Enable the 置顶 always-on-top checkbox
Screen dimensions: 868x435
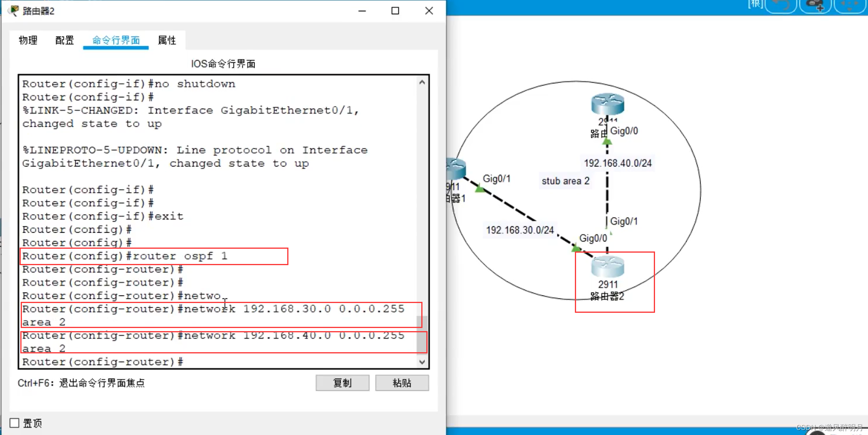click(x=14, y=423)
